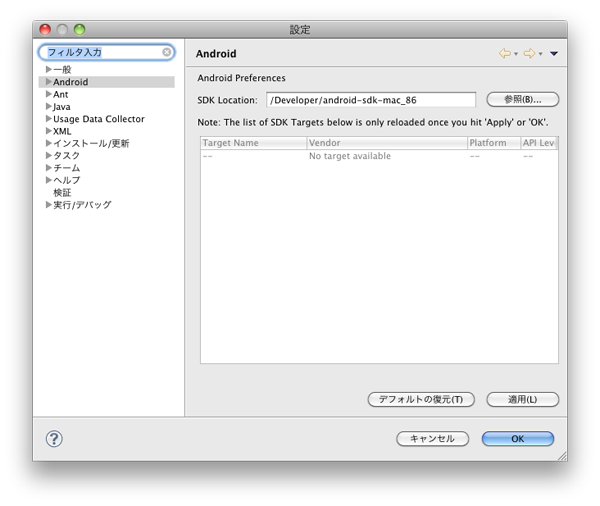Expand the インストール/更新 tree node
Image resolution: width=600 pixels, height=506 pixels.
click(49, 143)
